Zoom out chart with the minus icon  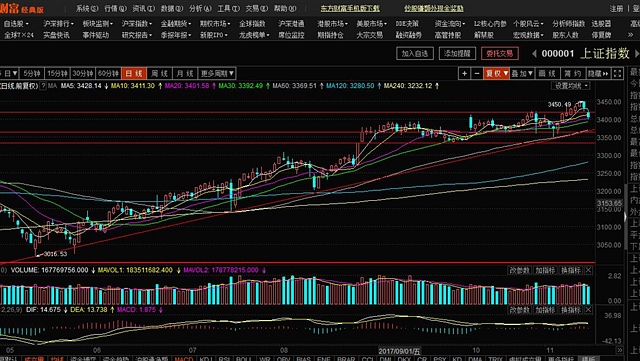[x=477, y=74]
